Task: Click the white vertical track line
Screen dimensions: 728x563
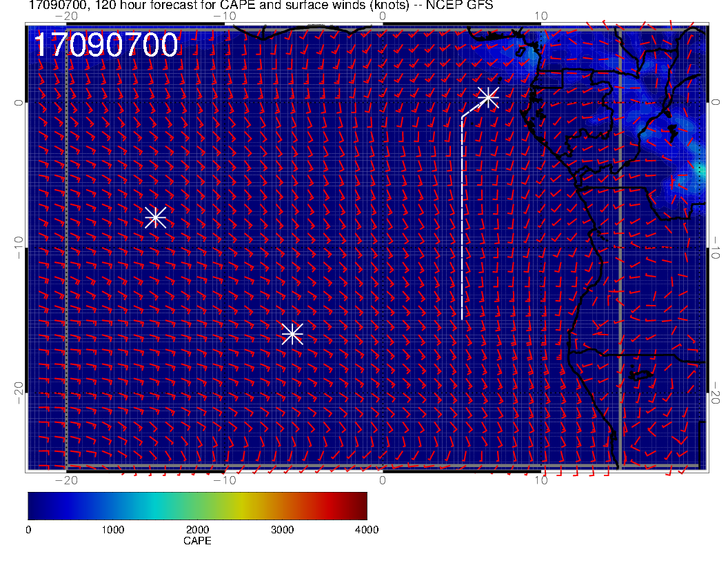Action: pyautogui.click(x=462, y=218)
